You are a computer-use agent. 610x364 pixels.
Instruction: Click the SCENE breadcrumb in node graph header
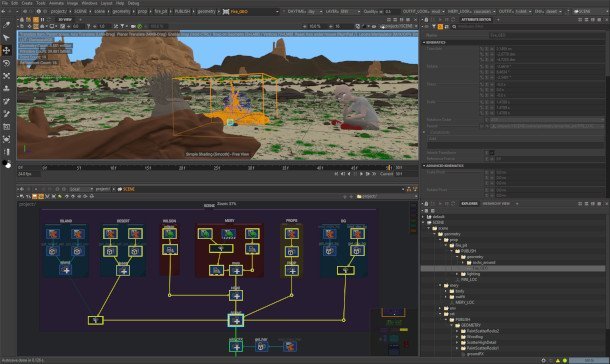coord(128,189)
